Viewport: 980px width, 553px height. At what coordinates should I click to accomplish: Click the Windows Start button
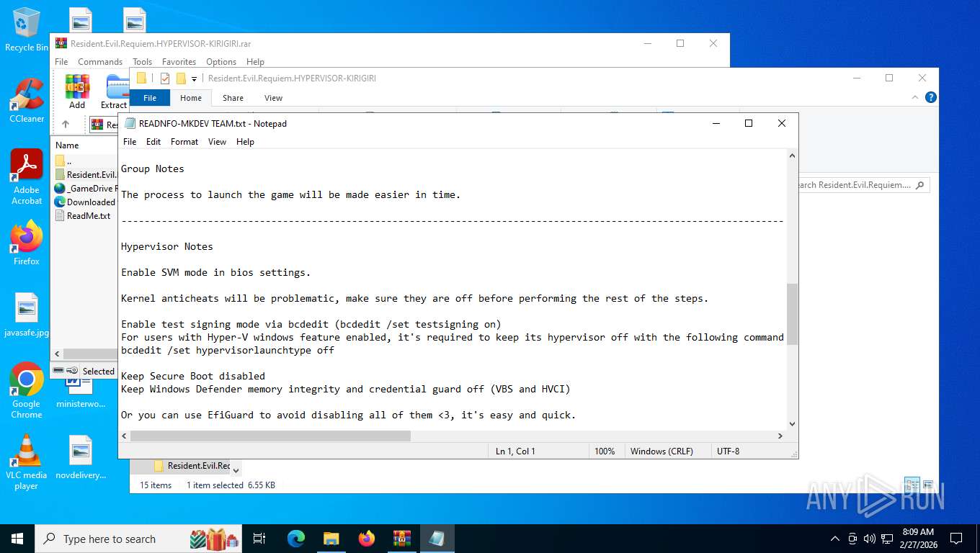(x=17, y=539)
